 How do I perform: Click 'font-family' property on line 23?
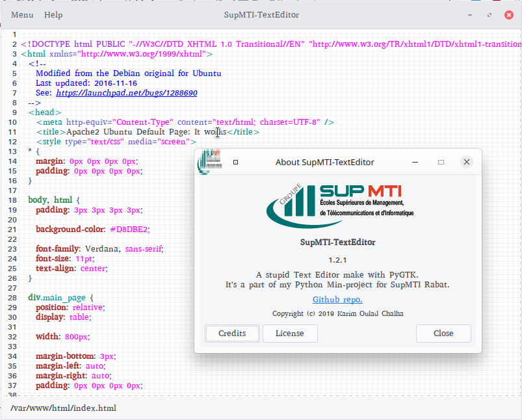coord(57,249)
